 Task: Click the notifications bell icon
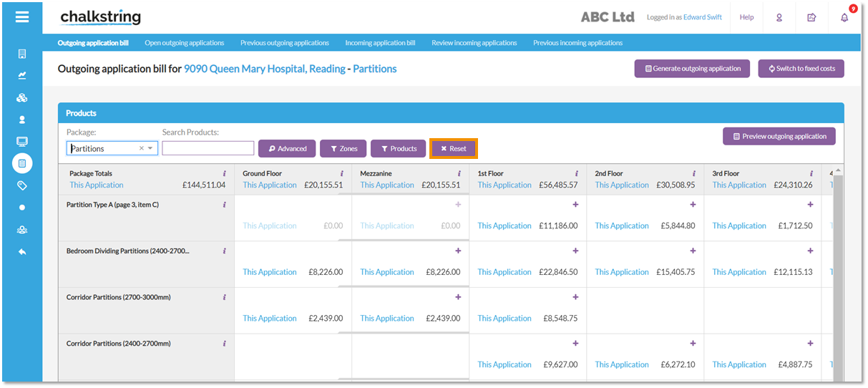844,17
